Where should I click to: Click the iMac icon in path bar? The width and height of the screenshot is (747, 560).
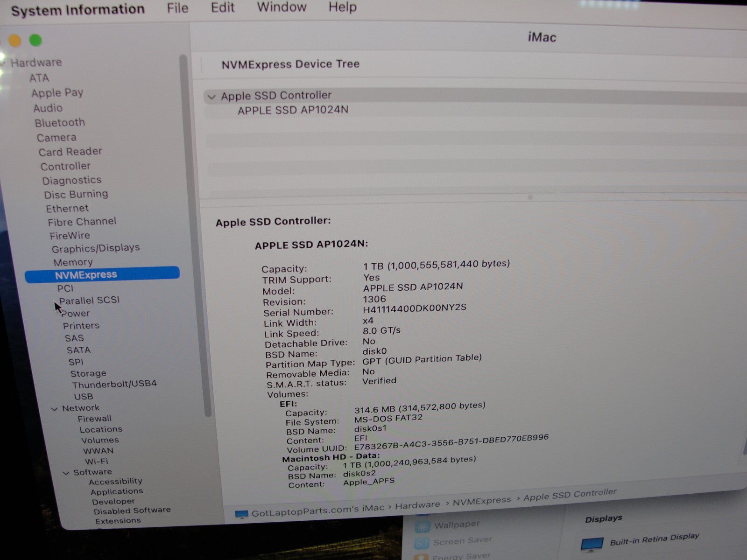tap(241, 514)
